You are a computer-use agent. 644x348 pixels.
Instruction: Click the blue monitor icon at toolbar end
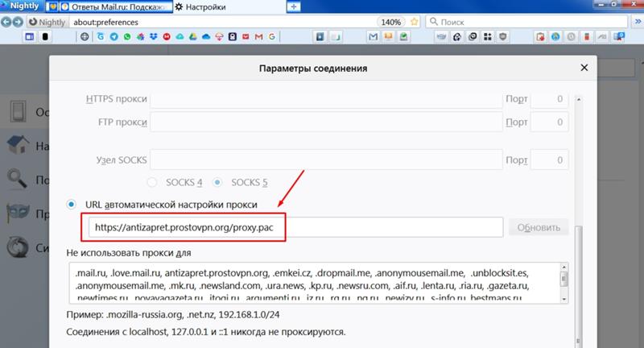click(x=618, y=36)
